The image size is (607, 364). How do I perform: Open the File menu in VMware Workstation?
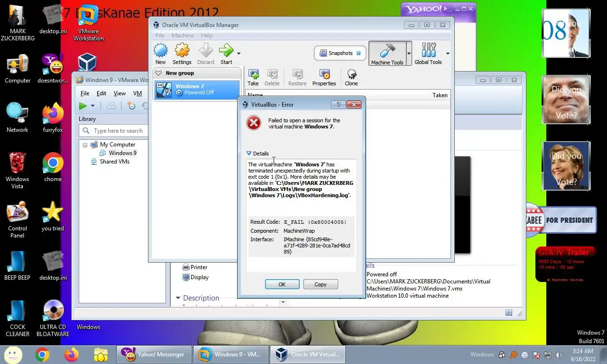(x=85, y=93)
